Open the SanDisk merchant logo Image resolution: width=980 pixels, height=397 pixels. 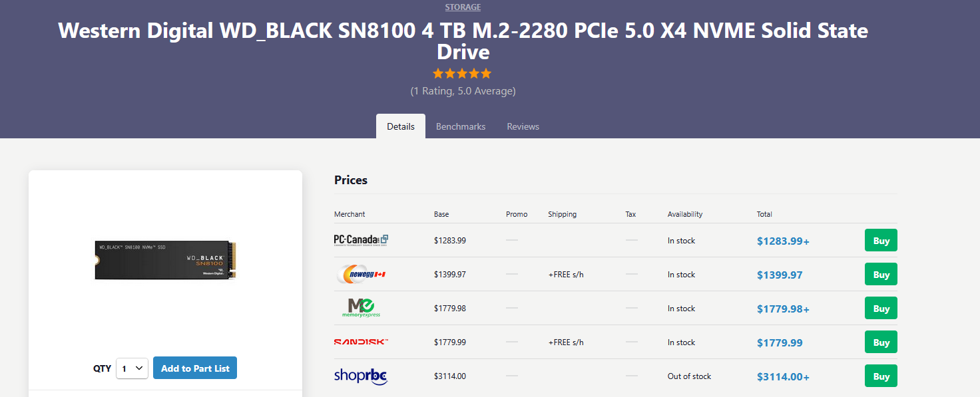[361, 342]
